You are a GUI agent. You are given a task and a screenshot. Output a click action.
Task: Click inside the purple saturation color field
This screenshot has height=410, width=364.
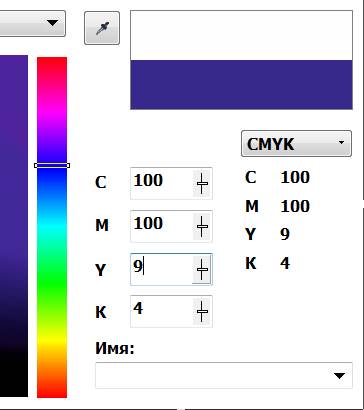(14, 226)
